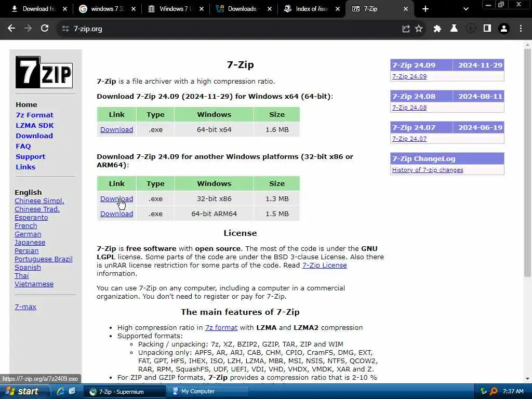The height and width of the screenshot is (399, 532).
Task: Click the address bar with 7-zip.org
Action: (x=231, y=29)
